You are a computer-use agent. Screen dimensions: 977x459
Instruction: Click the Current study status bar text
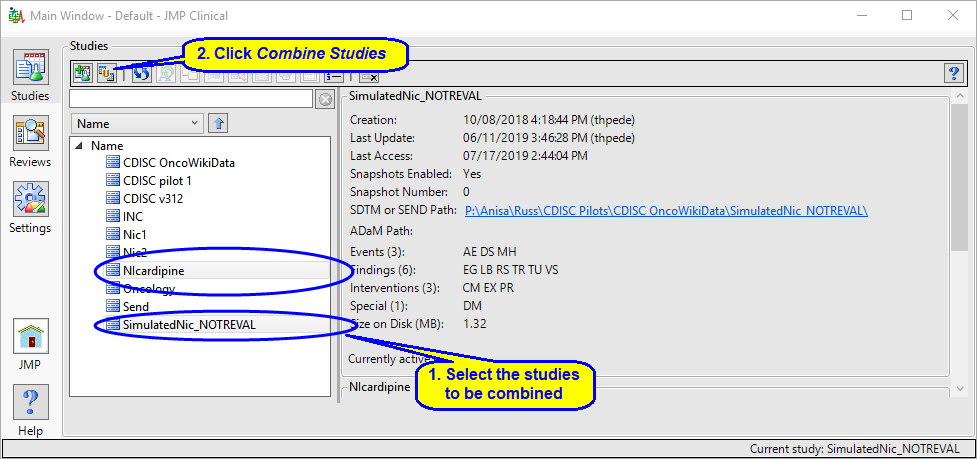854,449
